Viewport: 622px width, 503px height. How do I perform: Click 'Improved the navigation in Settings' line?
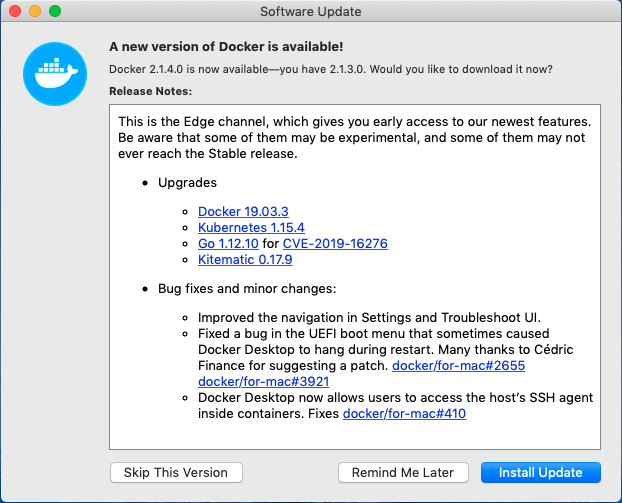pyautogui.click(x=369, y=317)
